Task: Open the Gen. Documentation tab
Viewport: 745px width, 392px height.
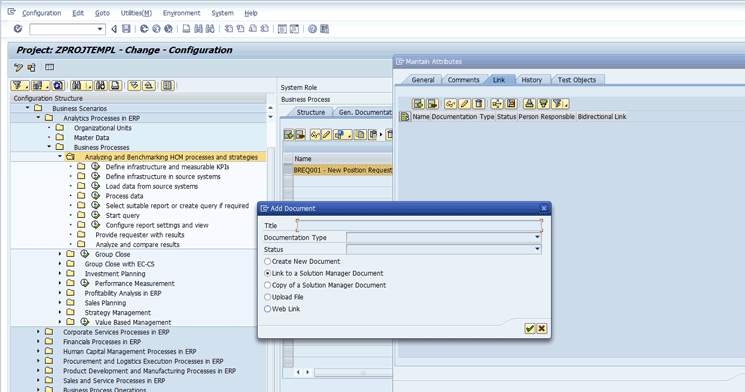Action: [363, 112]
